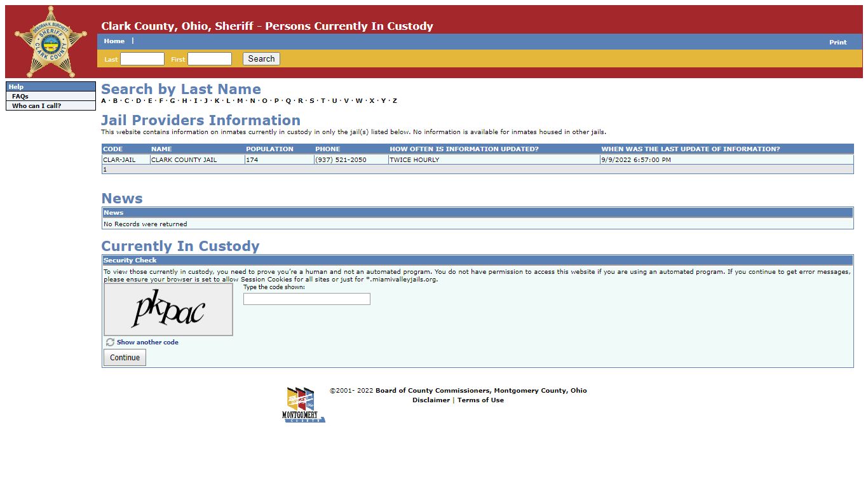
Task: Click the Continue button
Action: (x=125, y=358)
